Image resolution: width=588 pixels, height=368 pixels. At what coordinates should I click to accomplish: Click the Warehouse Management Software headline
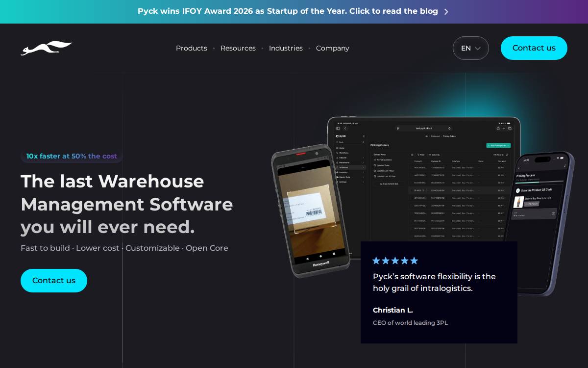pos(127,204)
